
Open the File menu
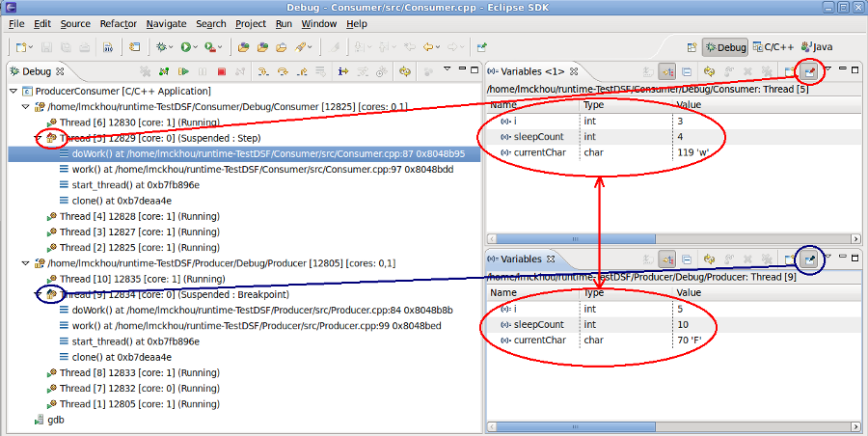click(16, 24)
